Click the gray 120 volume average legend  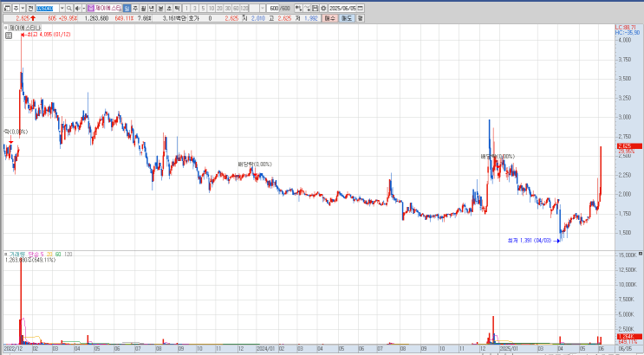point(68,255)
